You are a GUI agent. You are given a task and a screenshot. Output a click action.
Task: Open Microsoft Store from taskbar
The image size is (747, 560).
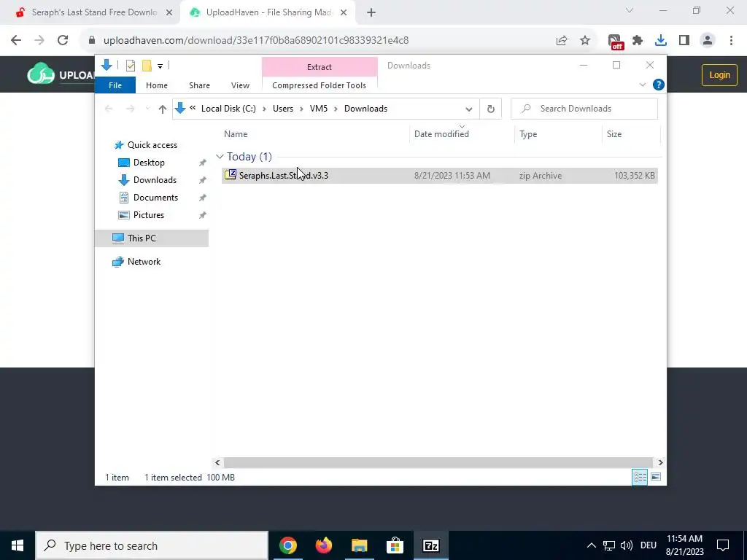click(x=395, y=545)
